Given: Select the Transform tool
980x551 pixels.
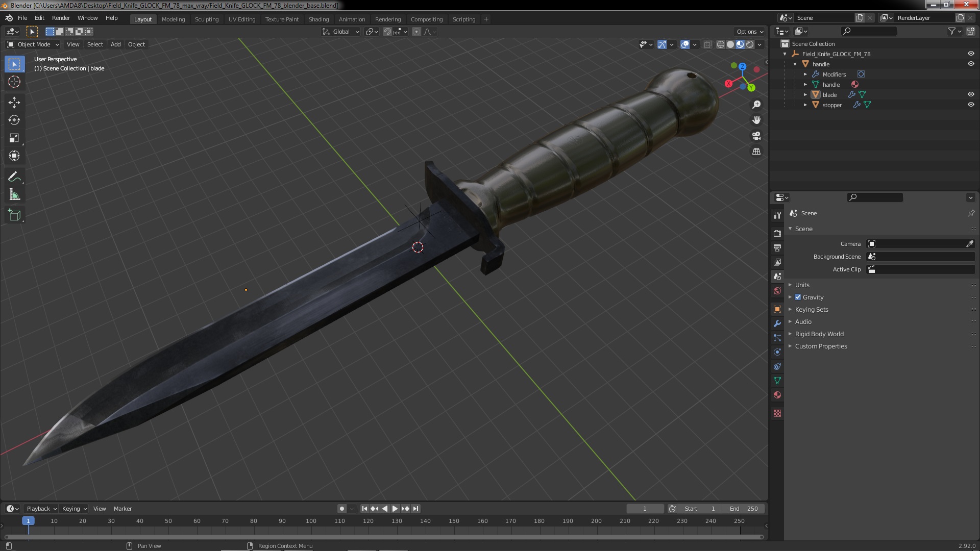Looking at the screenshot, I should coord(14,156).
